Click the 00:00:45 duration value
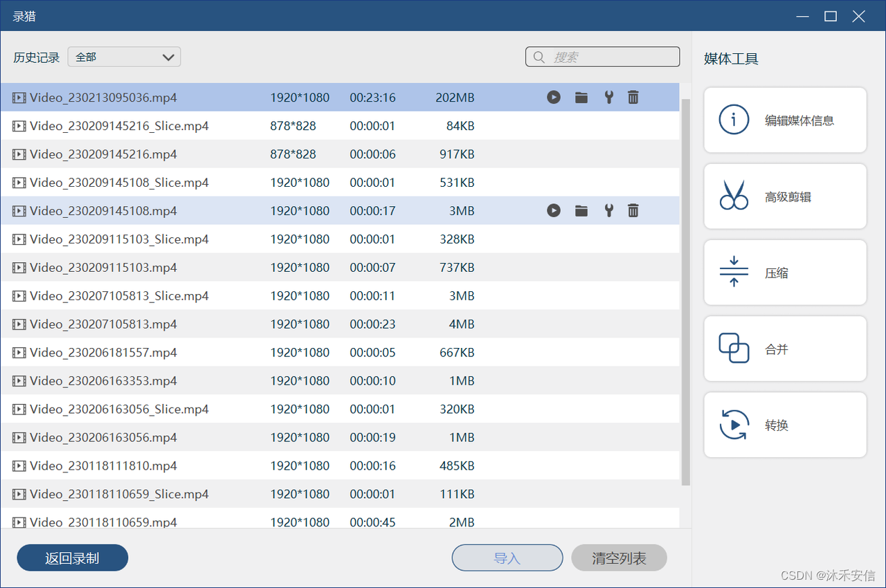Viewport: 886px width, 588px height. pos(372,522)
